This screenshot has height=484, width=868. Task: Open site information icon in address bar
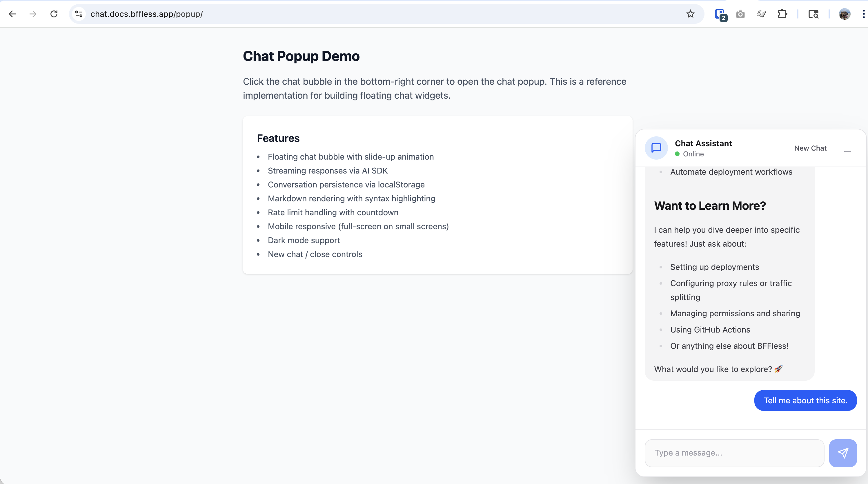79,14
